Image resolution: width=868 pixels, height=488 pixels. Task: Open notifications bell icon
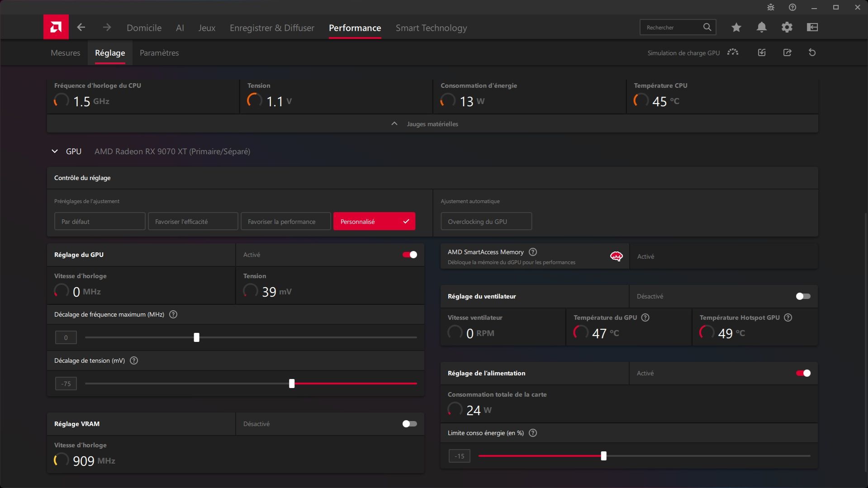762,28
